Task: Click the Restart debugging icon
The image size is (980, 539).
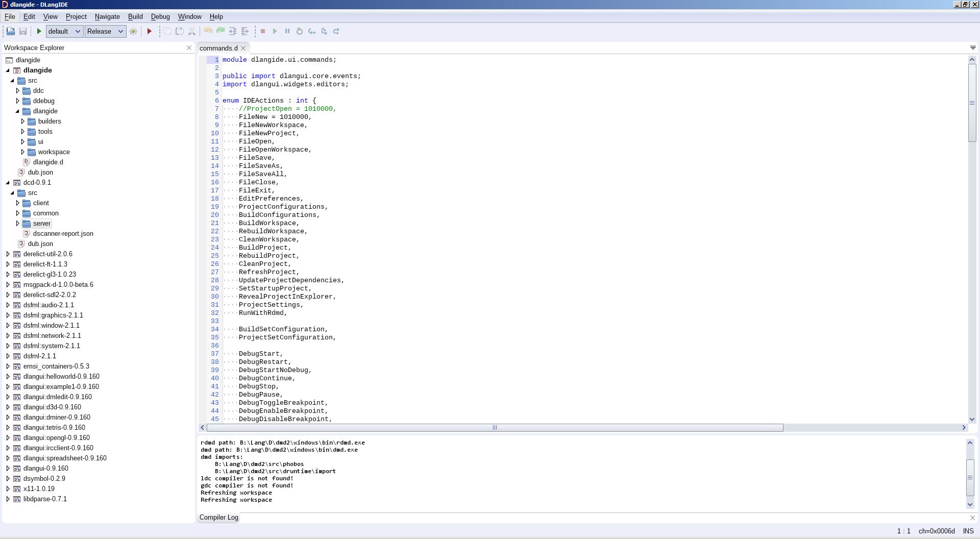Action: (x=300, y=31)
